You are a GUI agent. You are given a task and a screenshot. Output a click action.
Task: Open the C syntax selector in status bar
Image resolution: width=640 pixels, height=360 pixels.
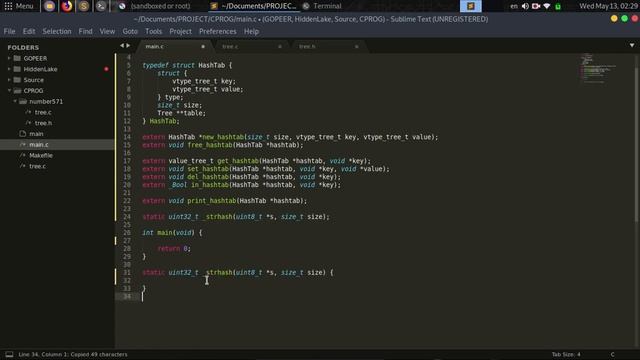pos(612,354)
